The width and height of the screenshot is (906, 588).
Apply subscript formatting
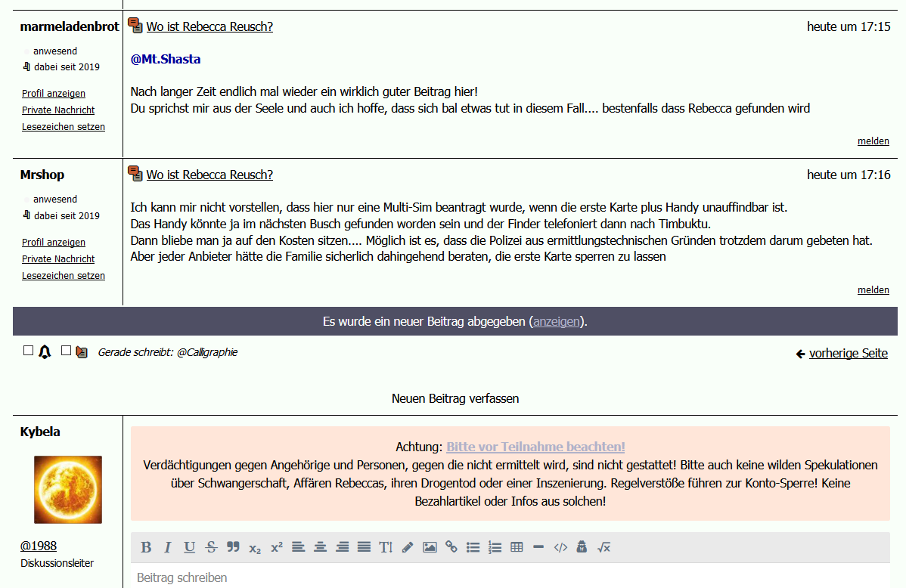point(255,548)
